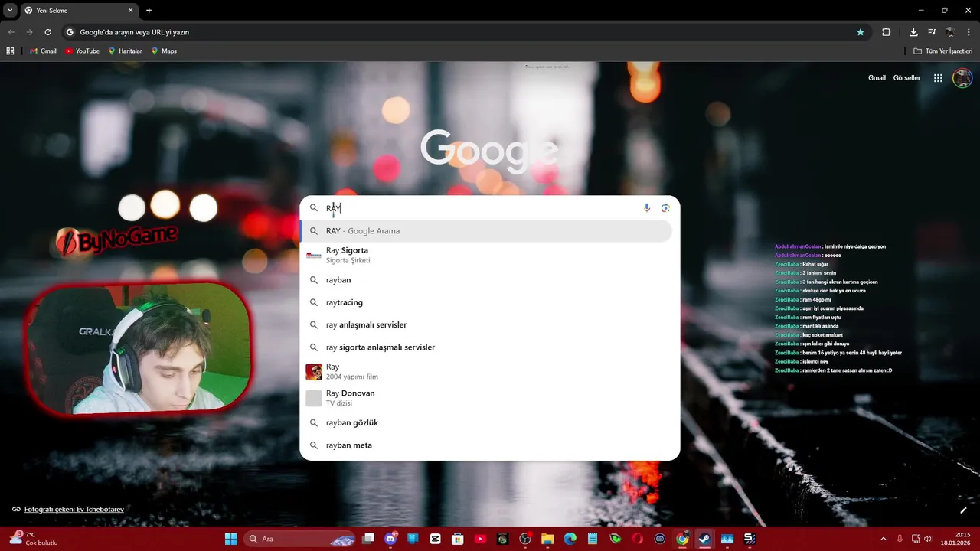Open File Explorer from the taskbar

(547, 539)
